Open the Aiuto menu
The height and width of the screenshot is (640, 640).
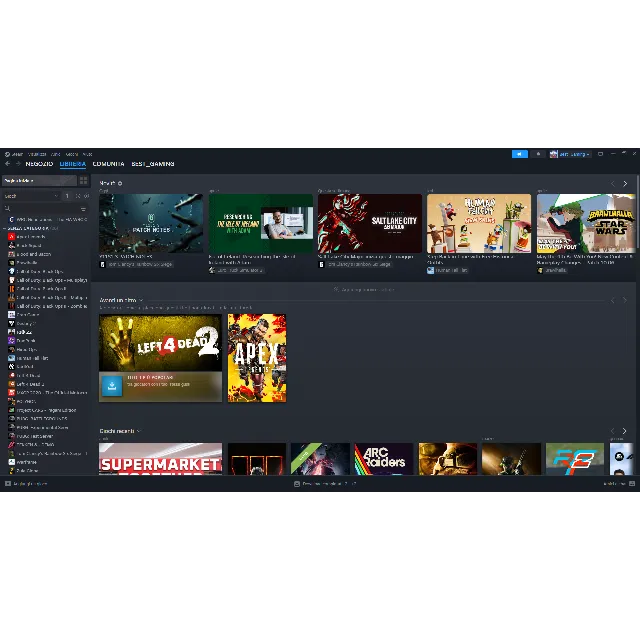tap(87, 154)
